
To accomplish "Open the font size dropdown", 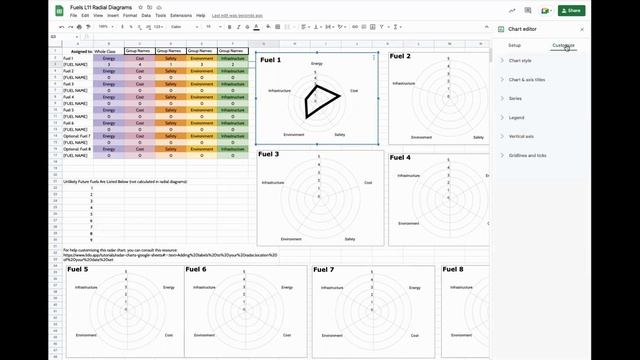I will coord(214,27).
